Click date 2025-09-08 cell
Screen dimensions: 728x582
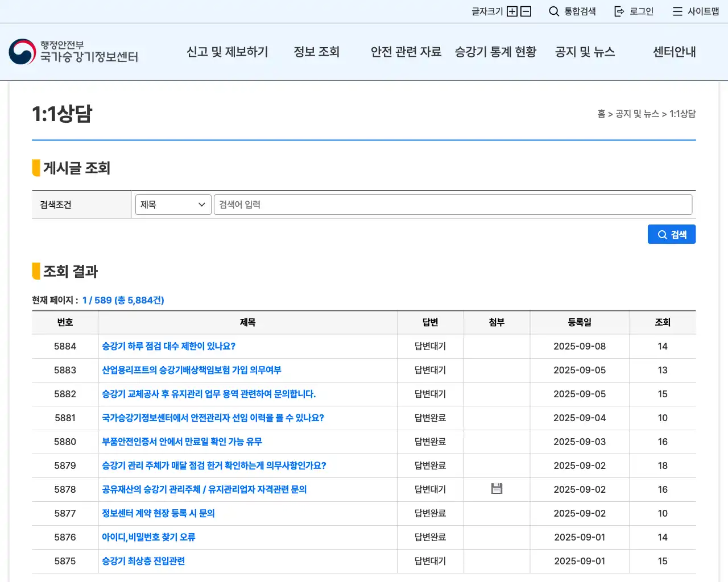580,346
